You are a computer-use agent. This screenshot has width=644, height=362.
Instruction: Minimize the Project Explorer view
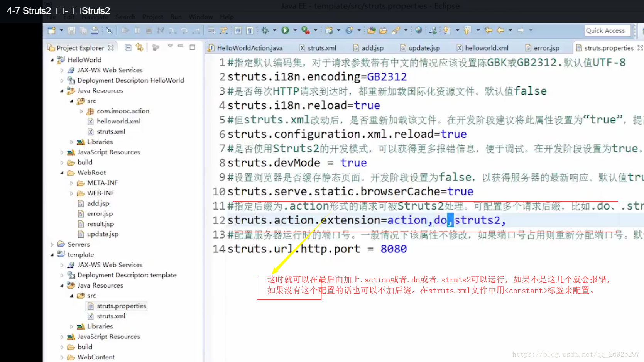pyautogui.click(x=181, y=46)
